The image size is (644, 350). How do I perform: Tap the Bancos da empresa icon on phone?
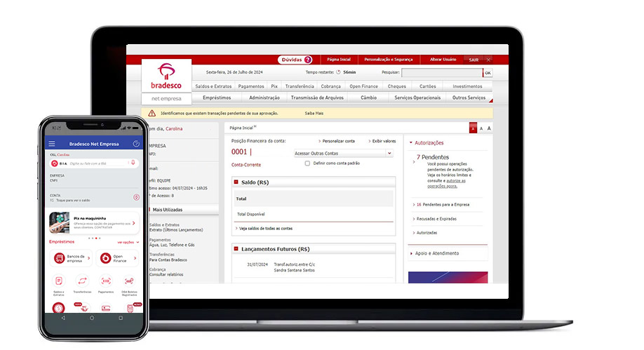(x=58, y=259)
